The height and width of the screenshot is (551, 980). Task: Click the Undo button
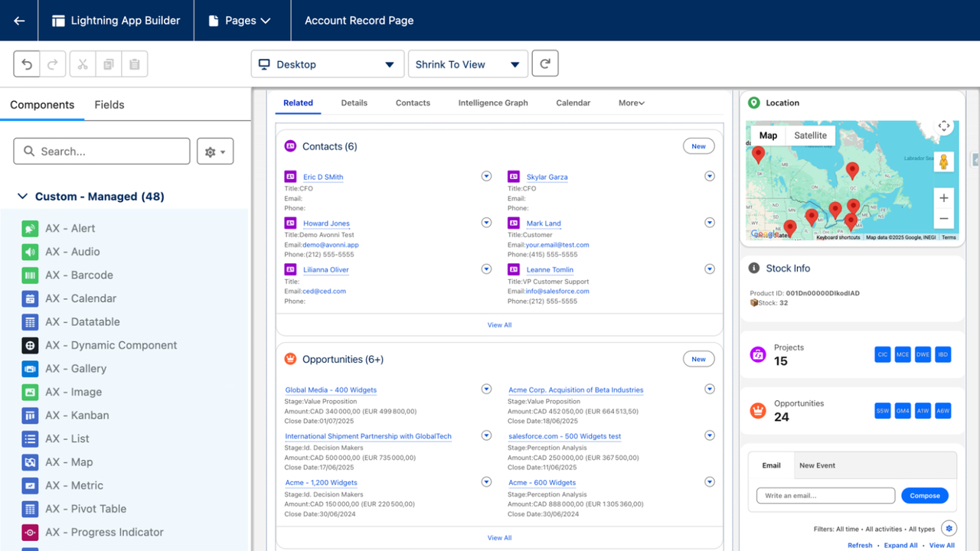pyautogui.click(x=27, y=64)
